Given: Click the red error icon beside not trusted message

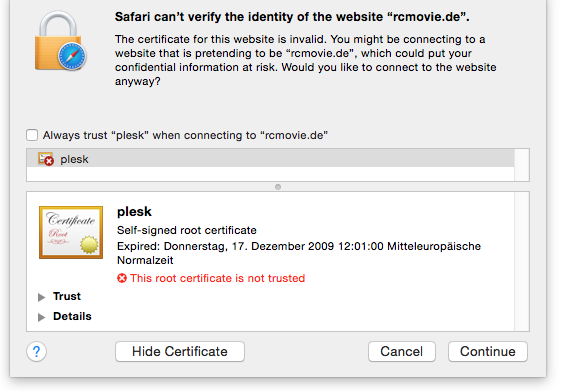Looking at the screenshot, I should 122,278.
